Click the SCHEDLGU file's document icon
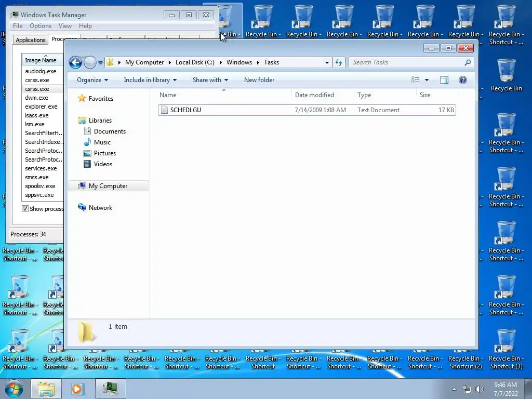The height and width of the screenshot is (399, 532). [x=164, y=110]
